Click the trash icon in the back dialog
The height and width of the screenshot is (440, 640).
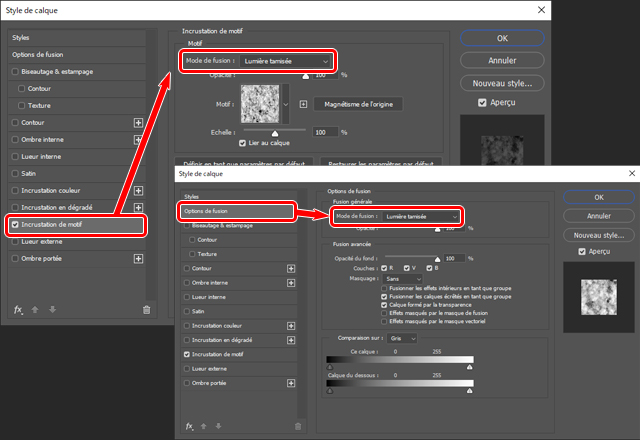[x=146, y=309]
